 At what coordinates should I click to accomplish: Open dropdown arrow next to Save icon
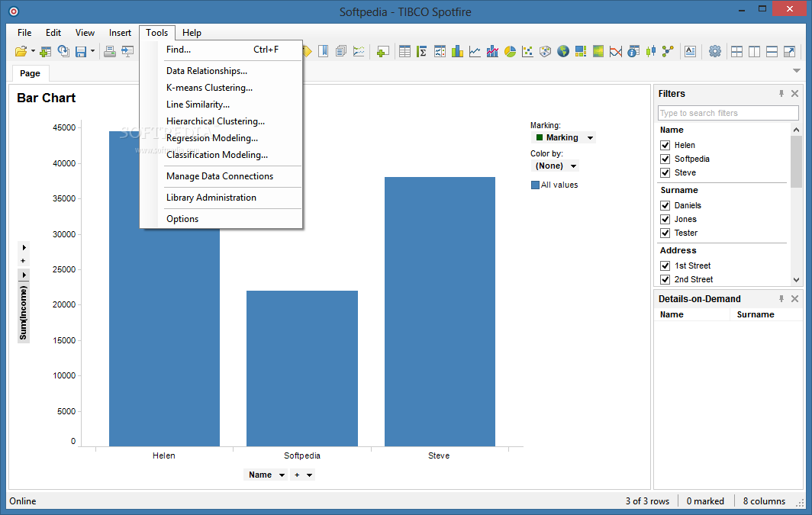92,51
